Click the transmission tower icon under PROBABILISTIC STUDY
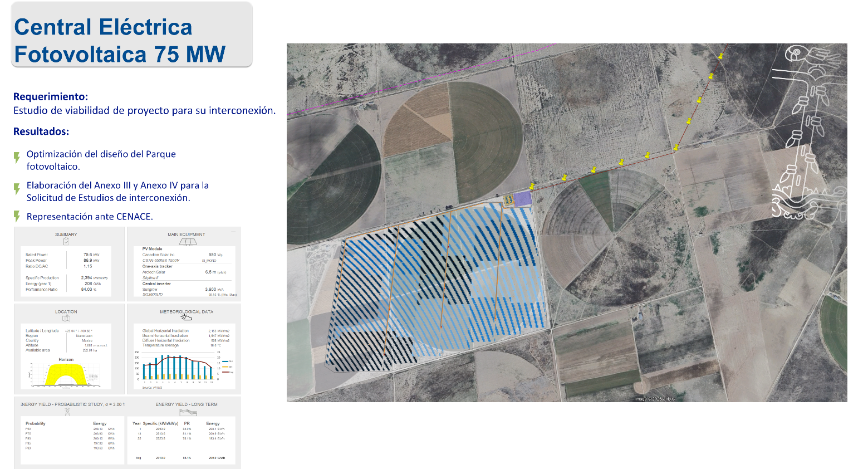The image size is (868, 469). (67, 412)
